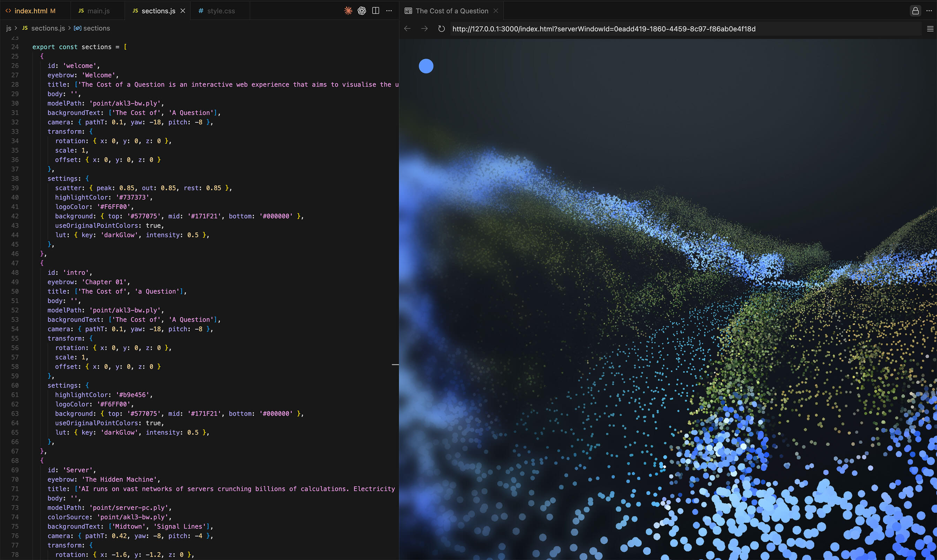Close the sections.js tab

(x=183, y=11)
